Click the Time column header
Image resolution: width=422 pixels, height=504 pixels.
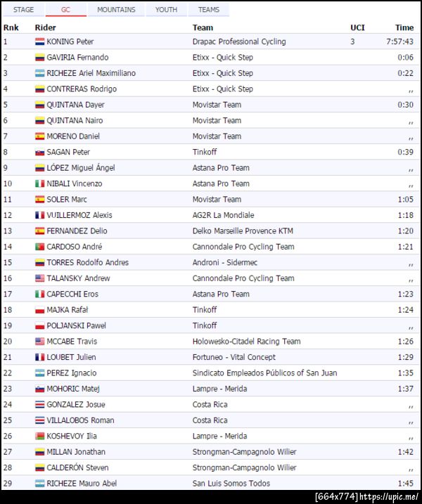pyautogui.click(x=404, y=27)
